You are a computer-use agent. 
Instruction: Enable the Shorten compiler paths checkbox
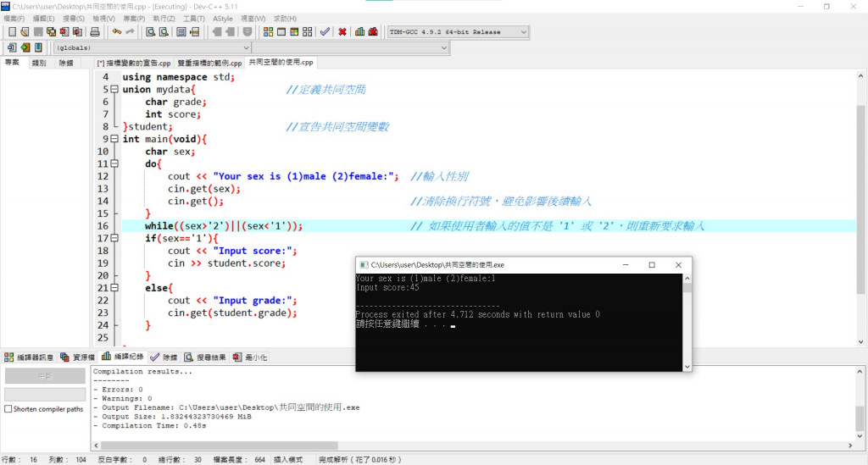[8, 409]
